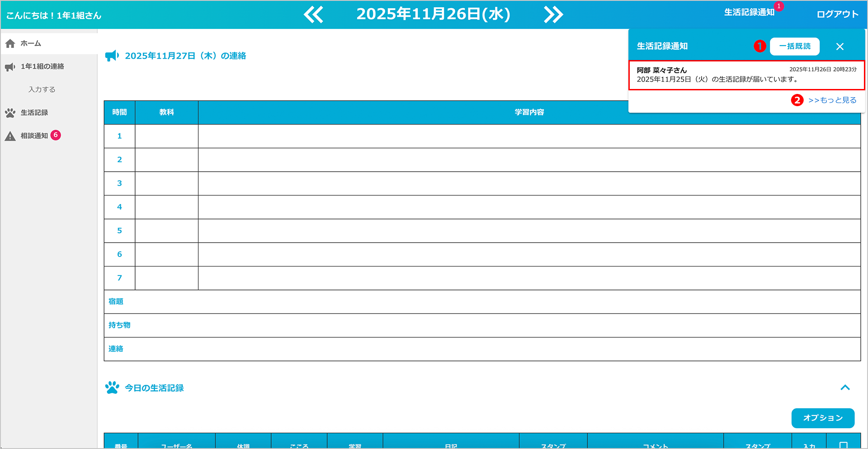Image resolution: width=868 pixels, height=449 pixels.
Task: Click the >>もっと見る link
Action: coord(832,100)
